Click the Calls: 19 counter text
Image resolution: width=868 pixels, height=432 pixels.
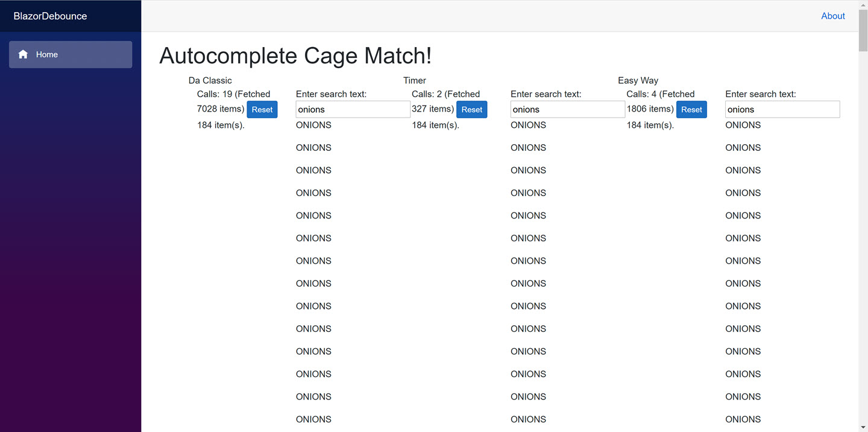coord(234,94)
